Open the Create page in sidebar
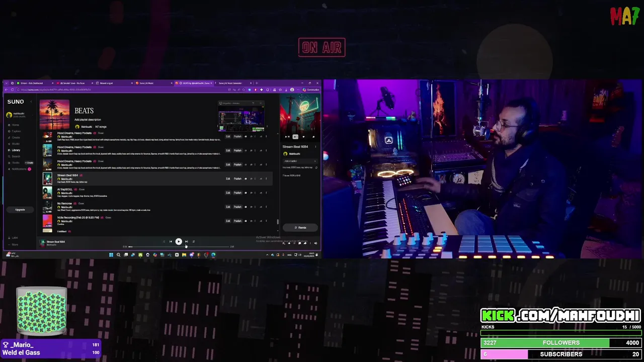The image size is (644, 362). pyautogui.click(x=15, y=137)
